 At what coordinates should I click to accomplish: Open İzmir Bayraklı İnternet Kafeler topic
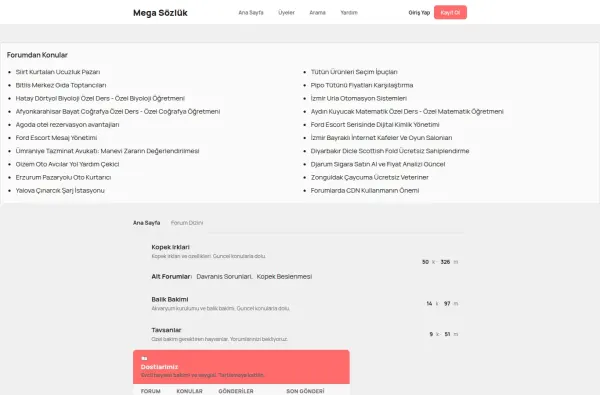381,138
